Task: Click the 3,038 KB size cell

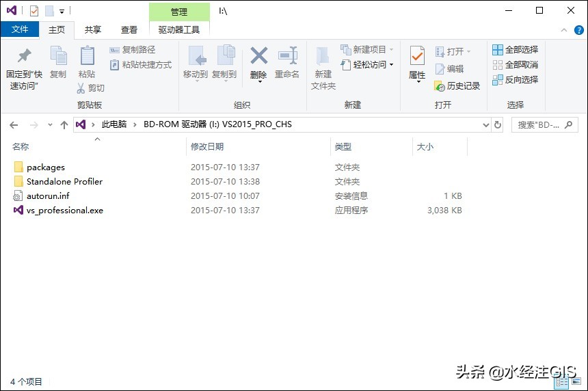Action: tap(444, 211)
